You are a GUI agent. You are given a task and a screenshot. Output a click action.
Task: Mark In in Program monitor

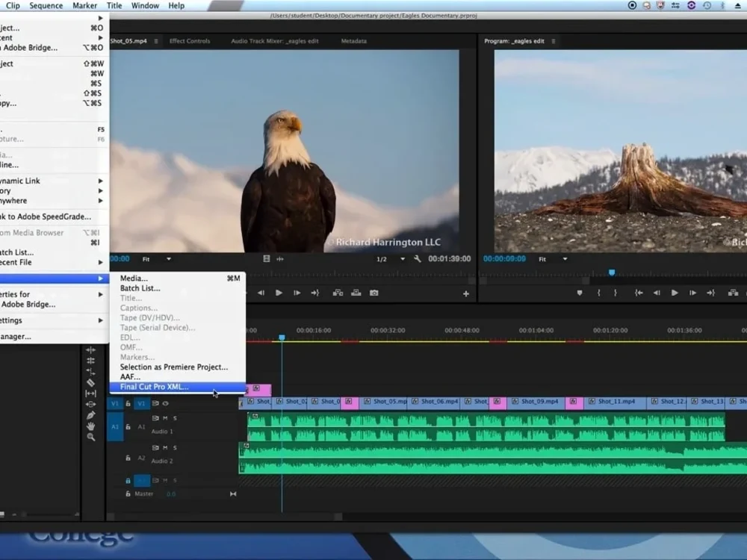point(599,293)
